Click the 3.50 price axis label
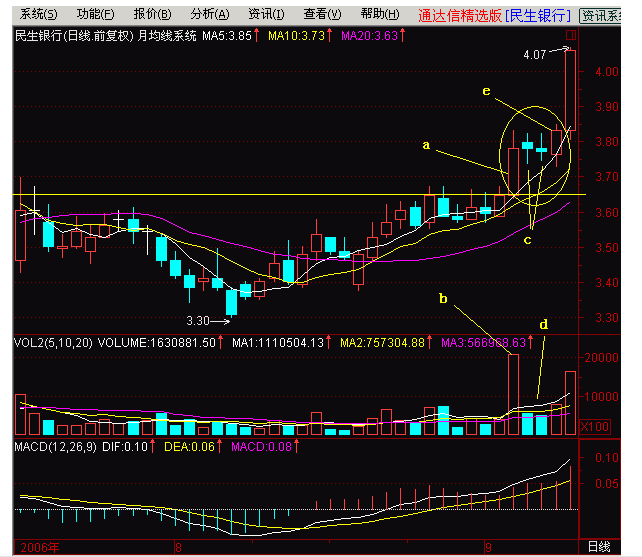This screenshot has width=642, height=557. 606,247
